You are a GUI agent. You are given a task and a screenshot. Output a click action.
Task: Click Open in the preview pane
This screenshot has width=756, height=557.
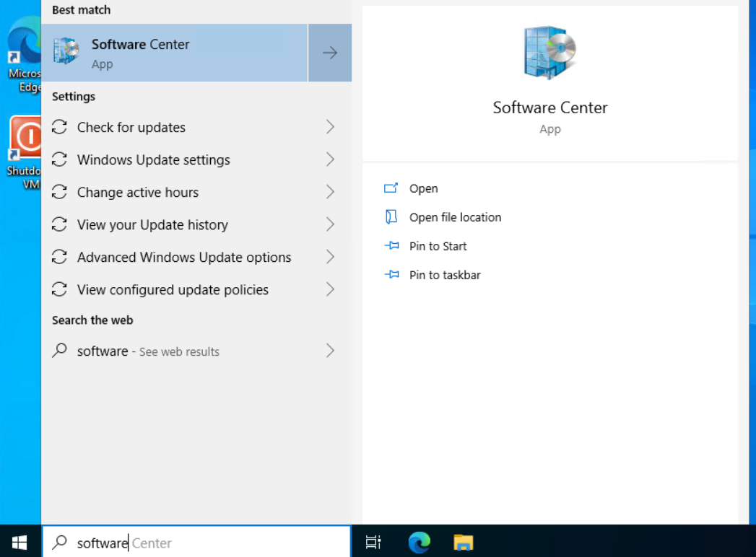click(423, 188)
